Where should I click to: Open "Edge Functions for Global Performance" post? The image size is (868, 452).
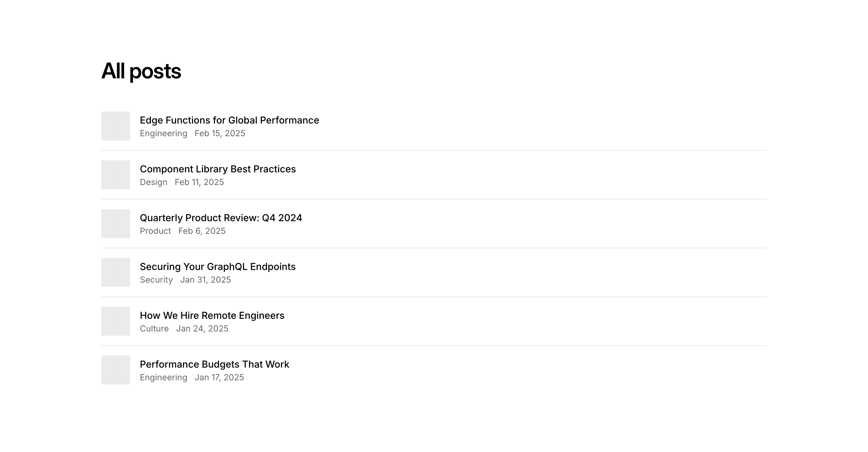click(x=229, y=120)
